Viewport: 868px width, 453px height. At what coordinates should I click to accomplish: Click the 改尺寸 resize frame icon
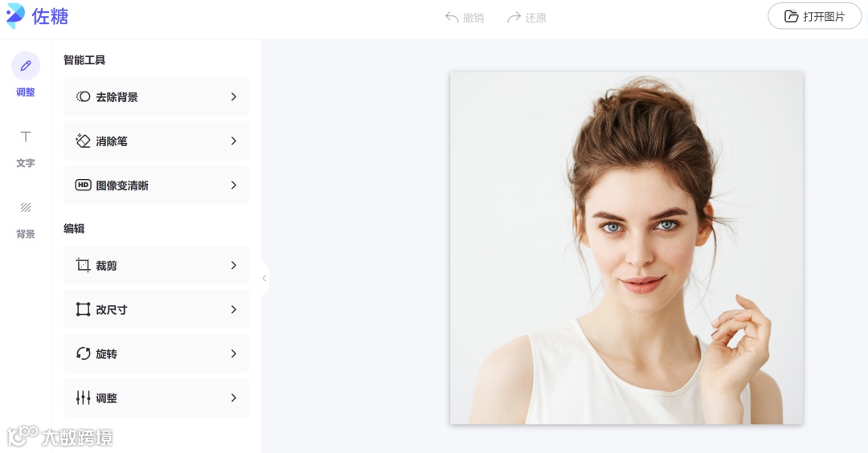(x=83, y=310)
